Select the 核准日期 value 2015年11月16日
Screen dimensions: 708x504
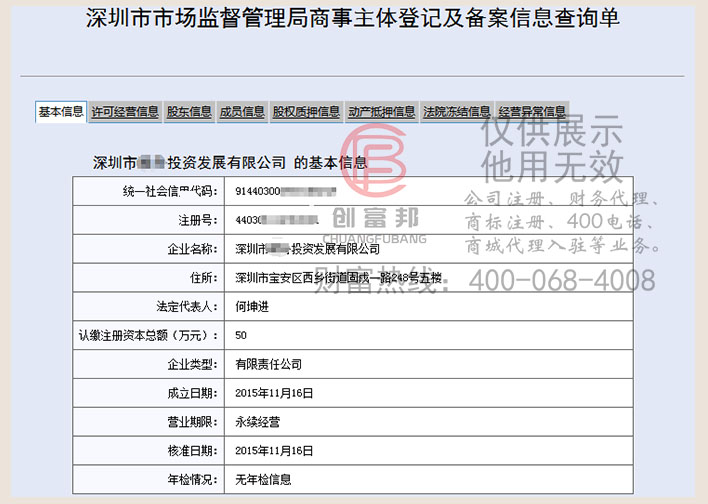coord(274,451)
